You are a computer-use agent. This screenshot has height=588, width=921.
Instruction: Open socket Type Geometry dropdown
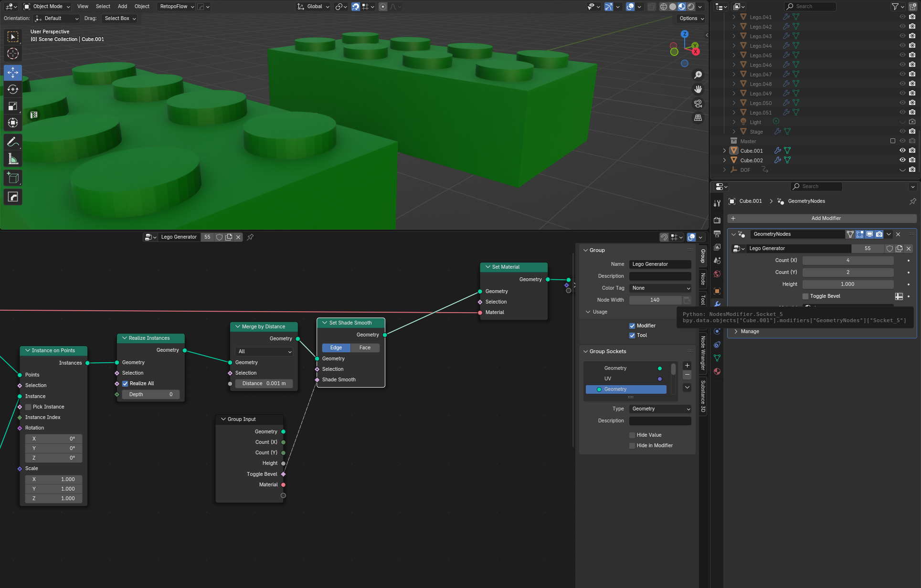click(x=660, y=409)
